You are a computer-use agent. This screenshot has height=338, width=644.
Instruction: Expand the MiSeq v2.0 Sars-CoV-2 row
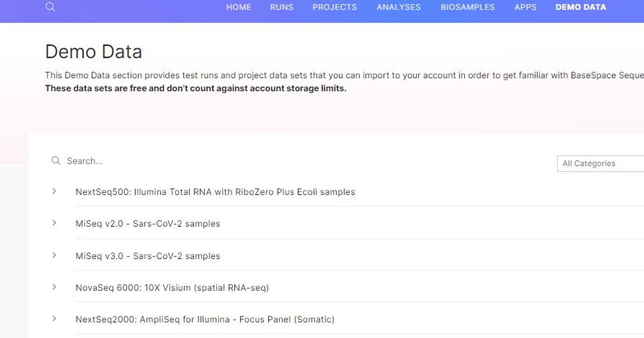tap(54, 223)
